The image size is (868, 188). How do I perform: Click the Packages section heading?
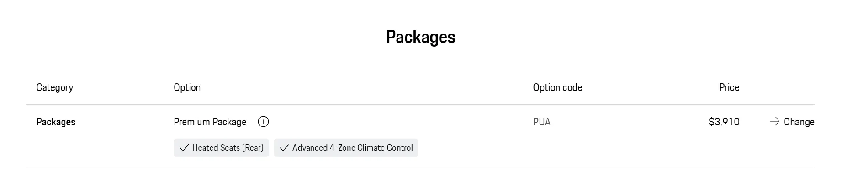coord(421,37)
